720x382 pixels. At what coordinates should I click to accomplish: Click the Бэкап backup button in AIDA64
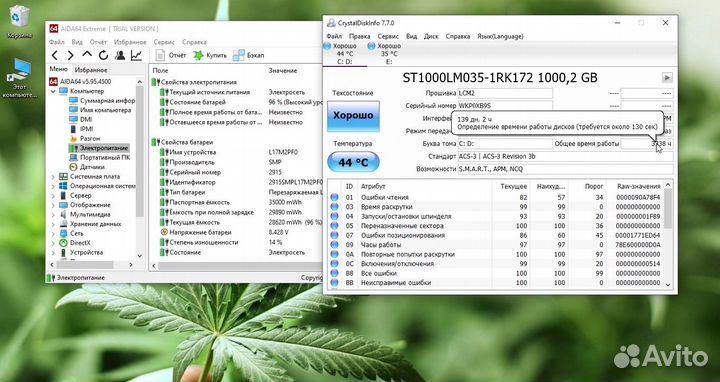[x=248, y=55]
